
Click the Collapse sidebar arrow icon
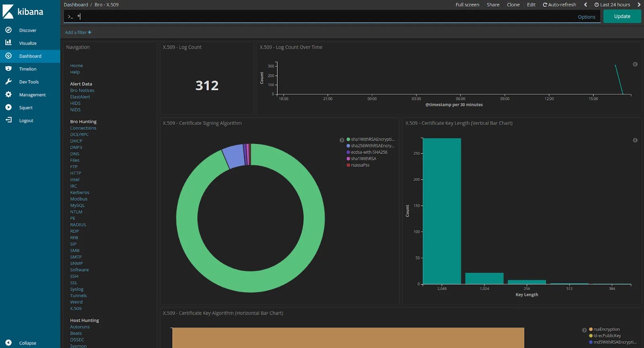[x=8, y=343]
